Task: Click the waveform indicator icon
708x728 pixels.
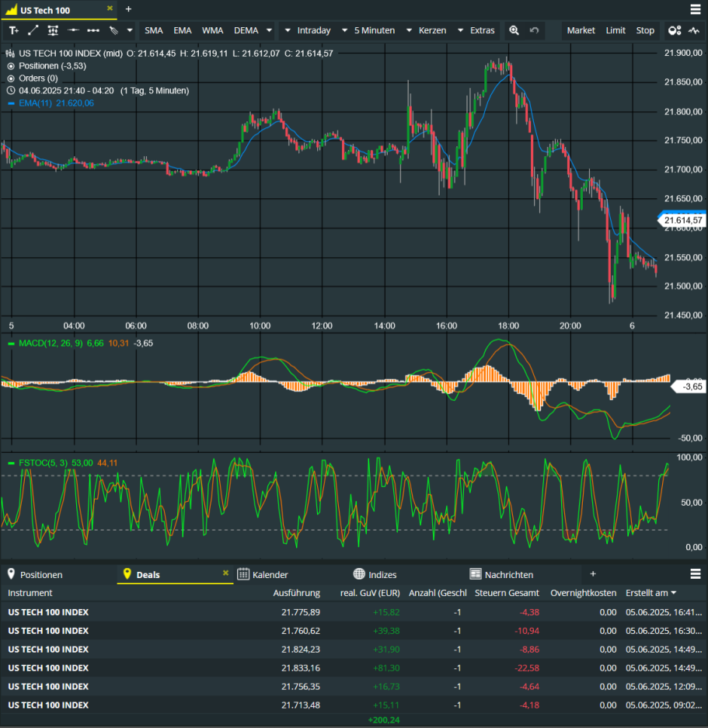Action: (x=694, y=30)
